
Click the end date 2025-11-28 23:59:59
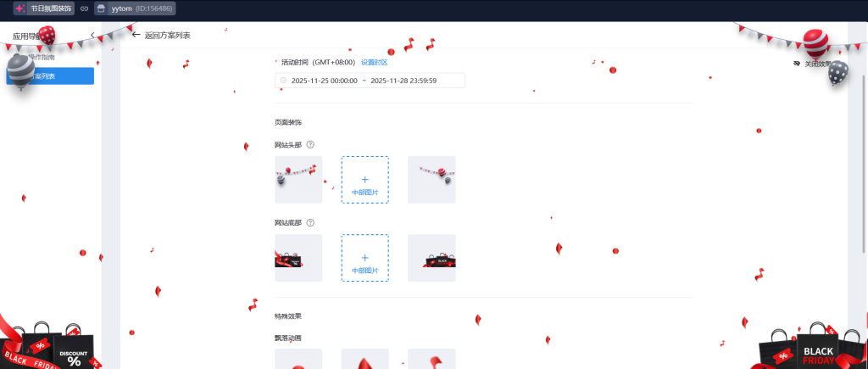click(x=403, y=81)
